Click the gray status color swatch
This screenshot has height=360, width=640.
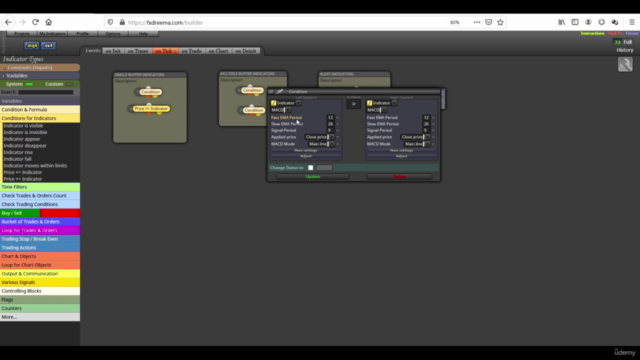pyautogui.click(x=324, y=168)
